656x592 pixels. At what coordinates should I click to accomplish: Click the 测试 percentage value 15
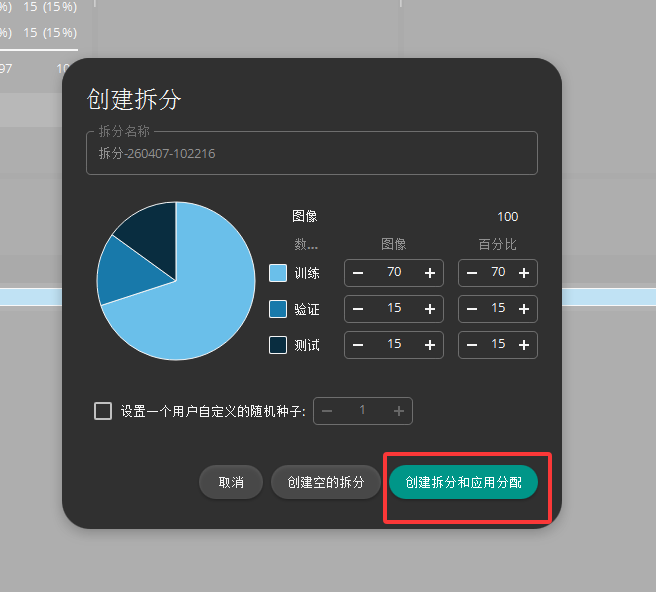(x=498, y=344)
